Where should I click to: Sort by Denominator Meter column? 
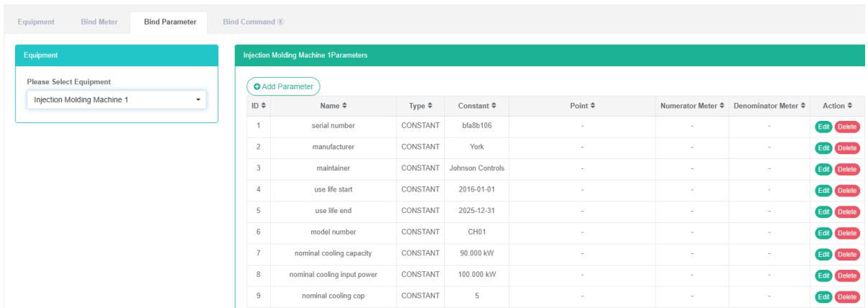click(x=768, y=107)
